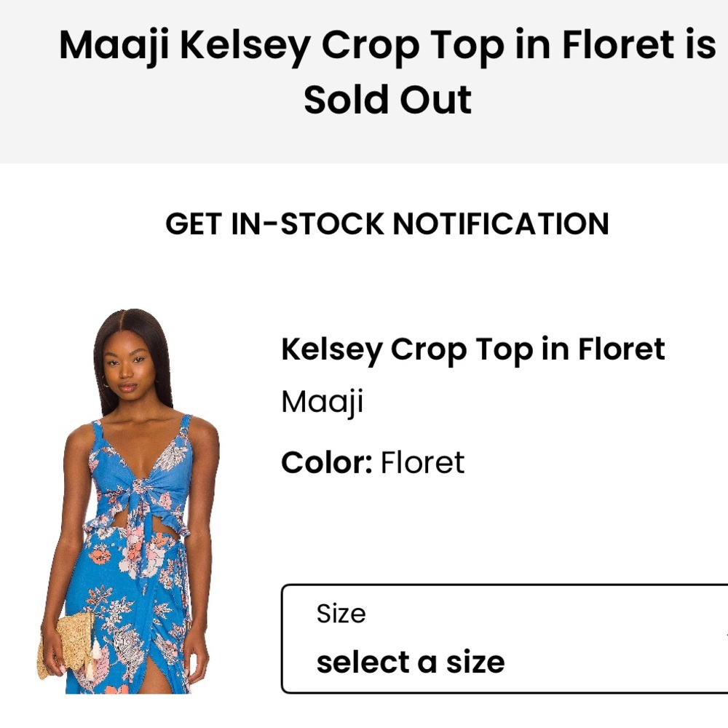Click the Kelsey Crop Top in Floret heading
The image size is (728, 728).
pyautogui.click(x=473, y=349)
